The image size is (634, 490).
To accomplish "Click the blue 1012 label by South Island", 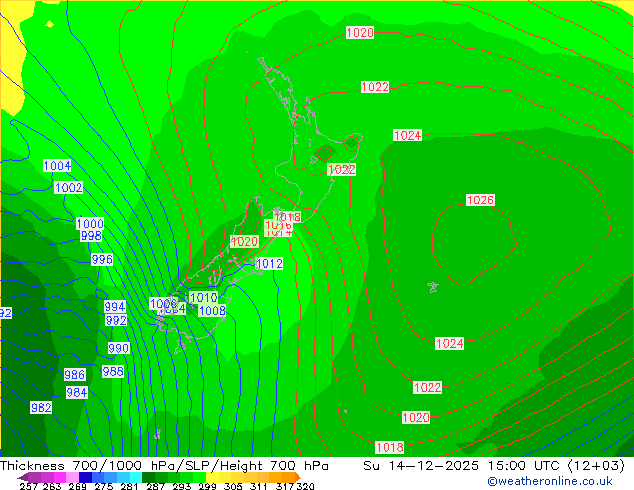I will click(x=270, y=264).
